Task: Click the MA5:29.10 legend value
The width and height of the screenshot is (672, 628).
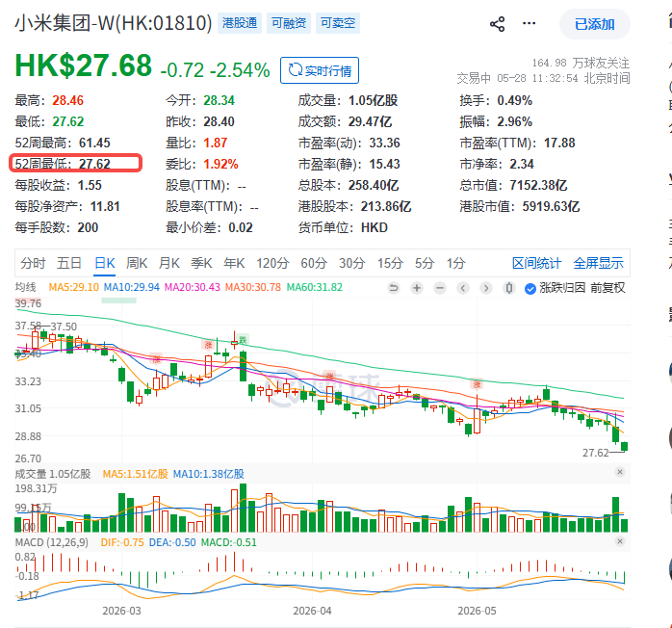Action: [x=74, y=287]
